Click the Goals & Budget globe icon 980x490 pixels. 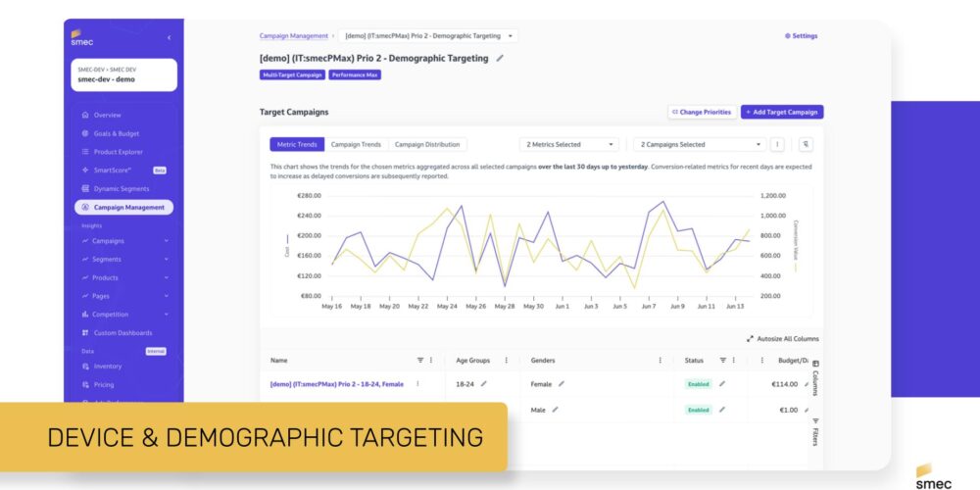(x=85, y=133)
